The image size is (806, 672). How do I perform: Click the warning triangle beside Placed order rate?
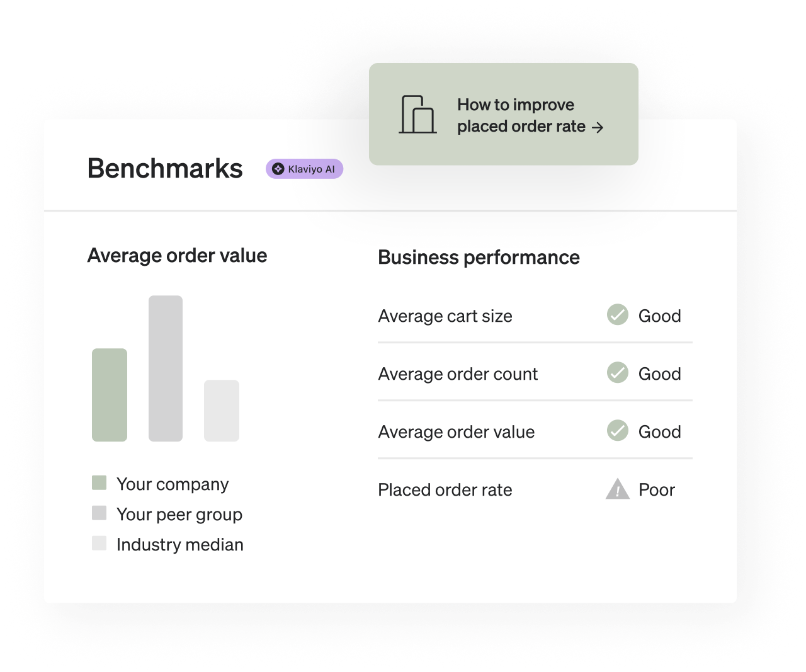617,489
